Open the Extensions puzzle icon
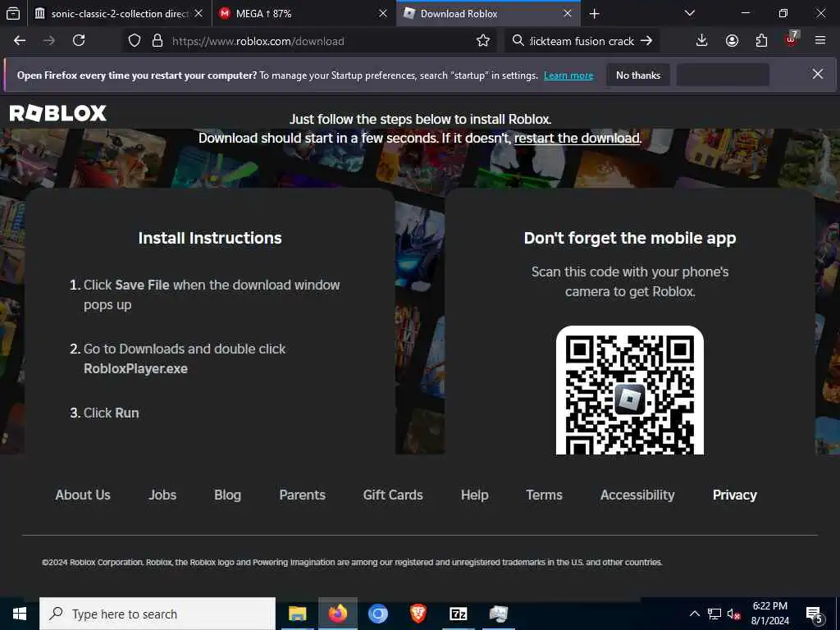Viewport: 840px width, 630px height. pyautogui.click(x=761, y=41)
